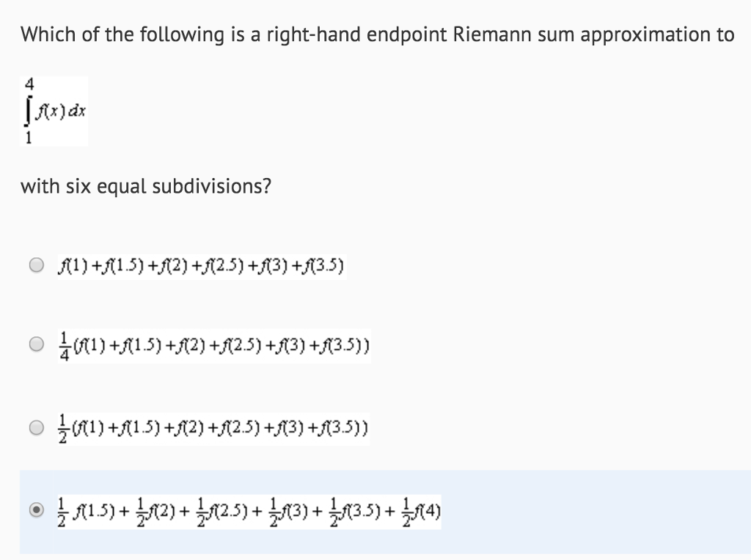The image size is (751, 560).
Task: Click the upper limit 4 on integral
Action: coord(29,85)
